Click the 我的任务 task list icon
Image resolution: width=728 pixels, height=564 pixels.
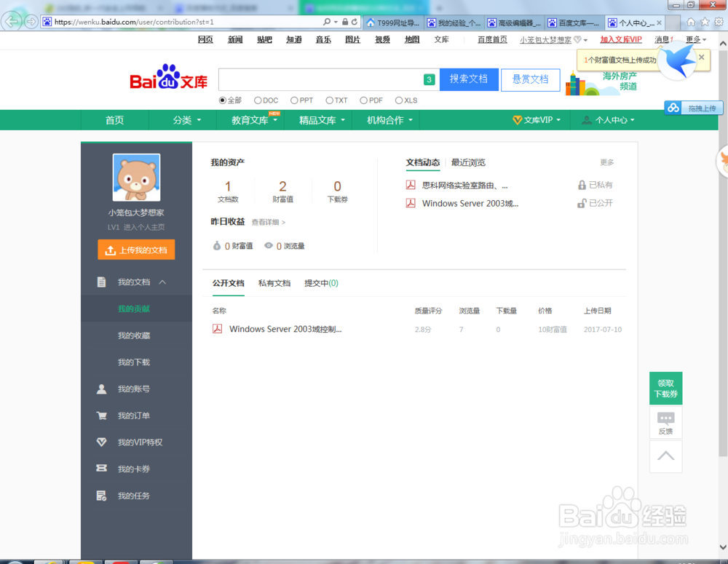101,496
